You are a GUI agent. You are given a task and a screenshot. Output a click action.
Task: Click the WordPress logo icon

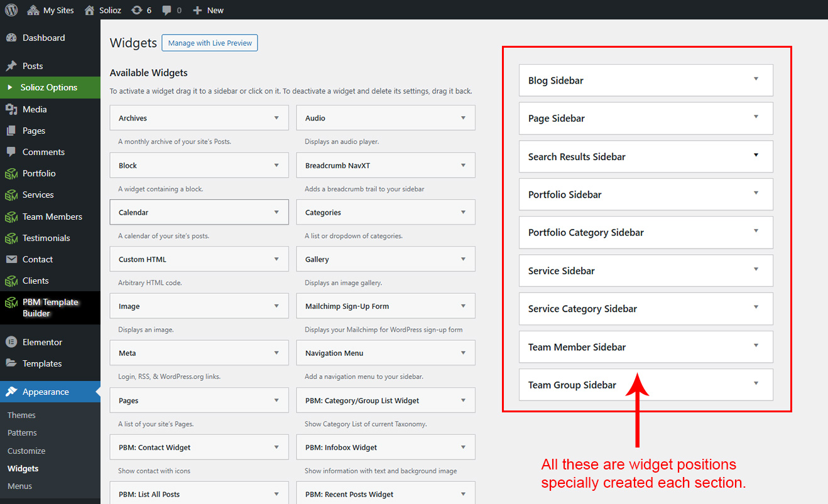11,10
